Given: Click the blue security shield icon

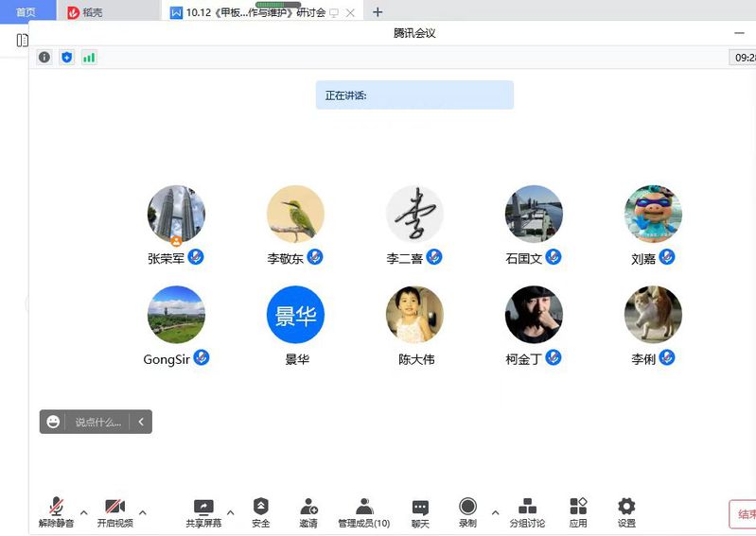Looking at the screenshot, I should 66,58.
